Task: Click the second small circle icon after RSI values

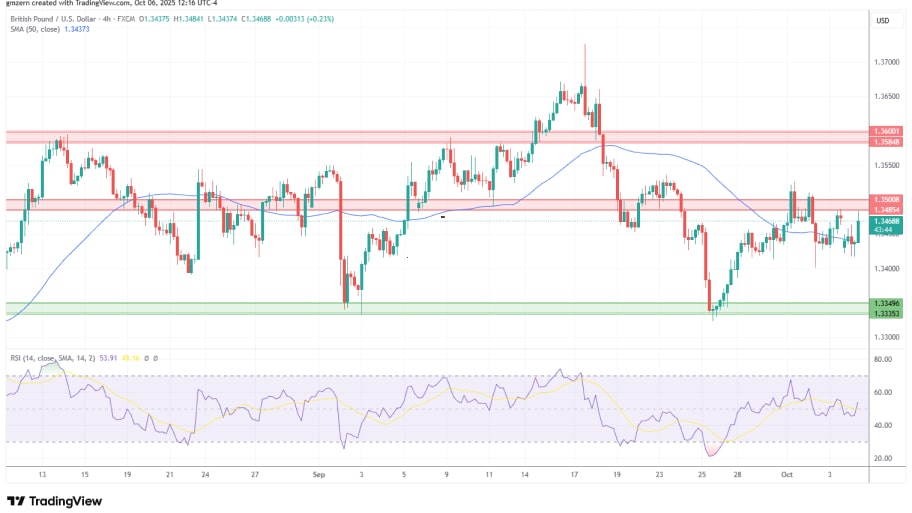Action: (x=155, y=358)
